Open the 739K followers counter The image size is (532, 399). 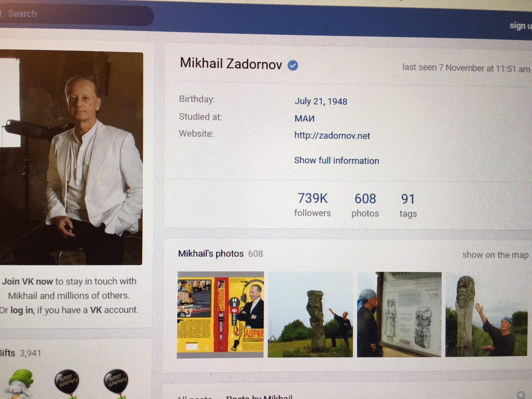coord(312,204)
